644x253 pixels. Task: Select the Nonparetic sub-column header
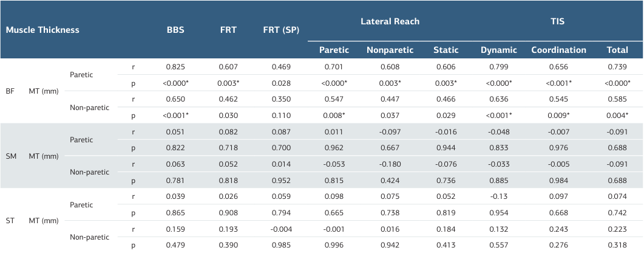tap(390, 50)
